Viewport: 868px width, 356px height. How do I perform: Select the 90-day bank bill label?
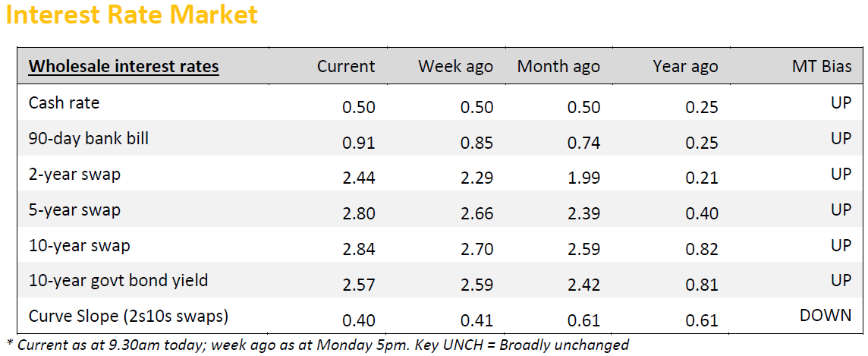click(89, 139)
